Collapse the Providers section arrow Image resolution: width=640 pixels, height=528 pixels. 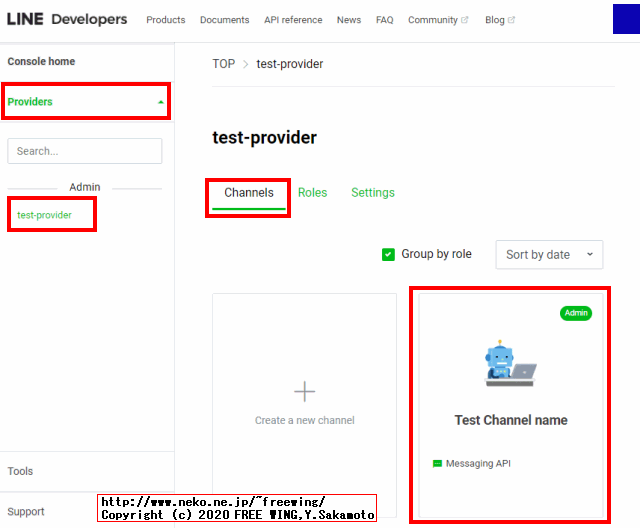point(161,102)
